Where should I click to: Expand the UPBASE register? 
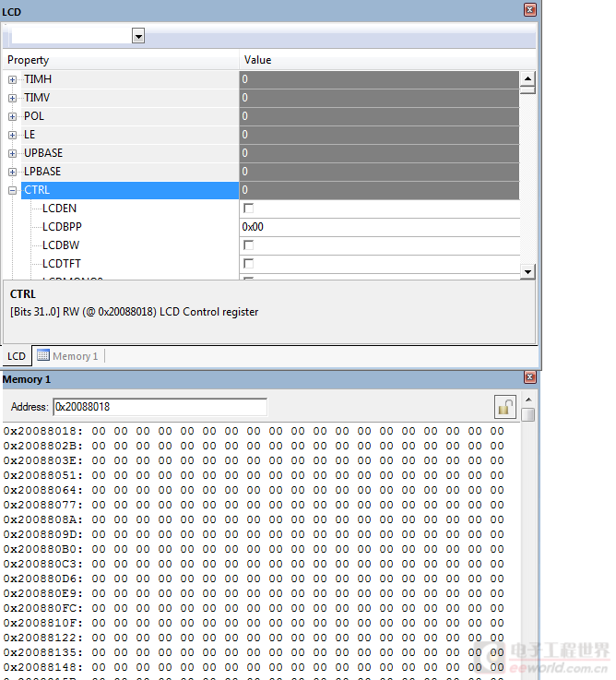tap(13, 153)
